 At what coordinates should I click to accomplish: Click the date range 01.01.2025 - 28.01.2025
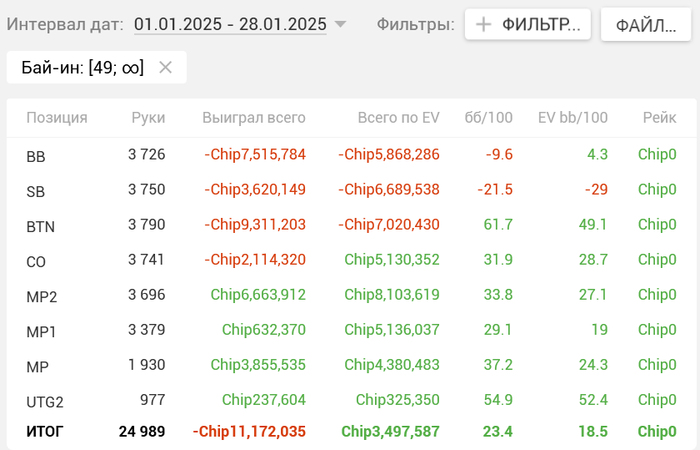coord(230,24)
